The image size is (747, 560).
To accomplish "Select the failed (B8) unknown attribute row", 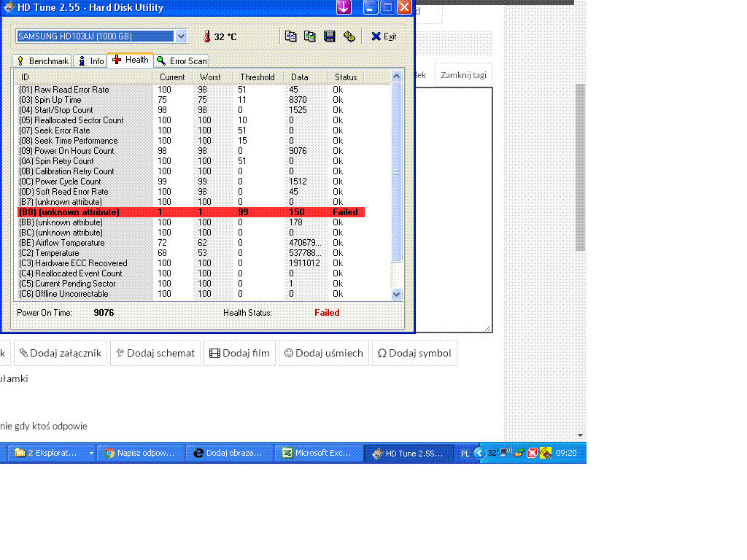I will (x=190, y=212).
